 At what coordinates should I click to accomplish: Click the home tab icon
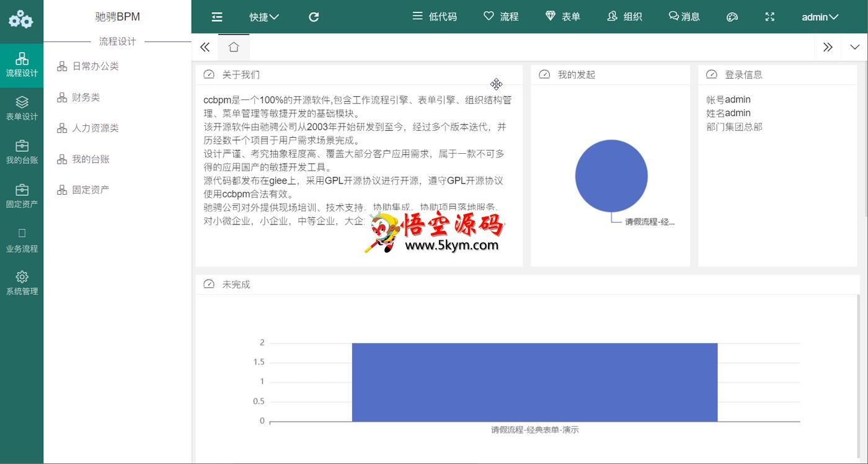point(234,47)
